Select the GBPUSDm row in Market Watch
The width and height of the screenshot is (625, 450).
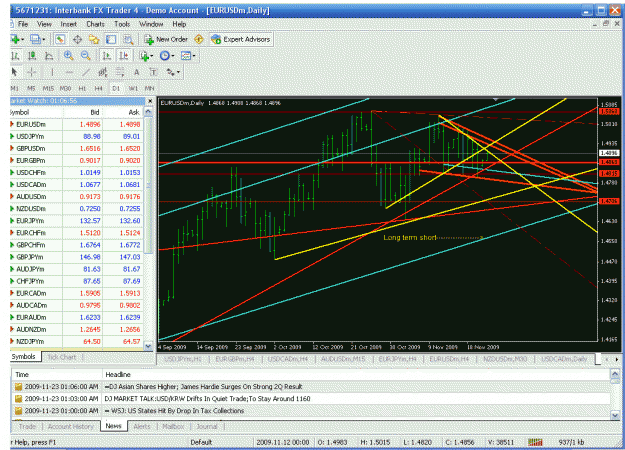[77, 149]
